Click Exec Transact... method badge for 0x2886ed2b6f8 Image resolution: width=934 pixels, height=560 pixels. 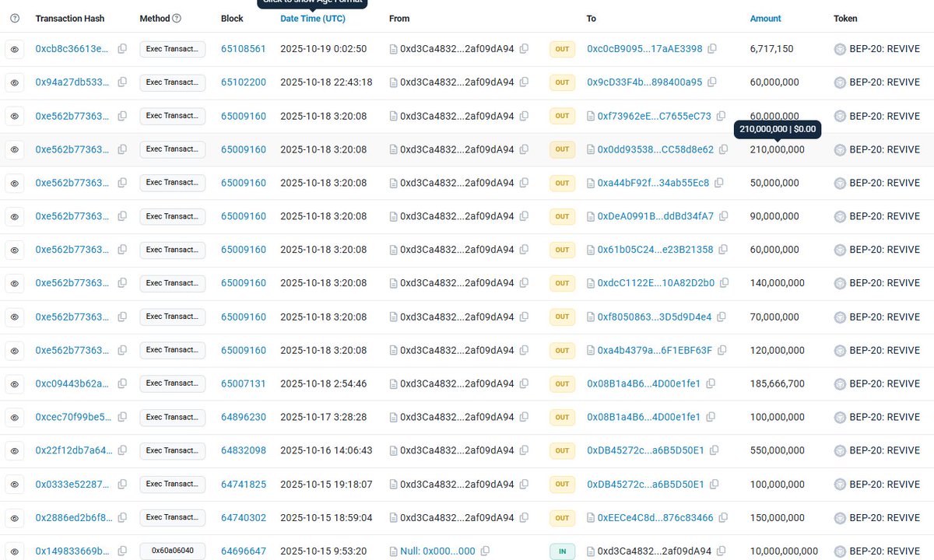[173, 518]
